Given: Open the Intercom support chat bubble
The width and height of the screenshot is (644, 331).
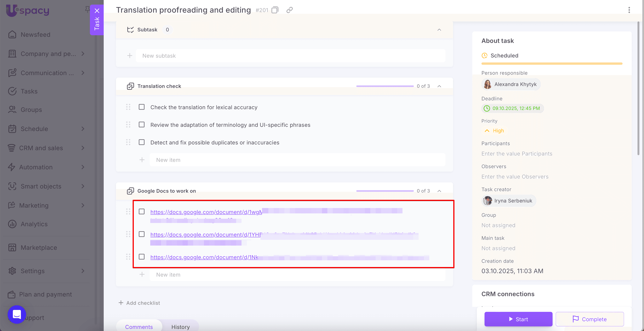Looking at the screenshot, I should click(x=17, y=314).
